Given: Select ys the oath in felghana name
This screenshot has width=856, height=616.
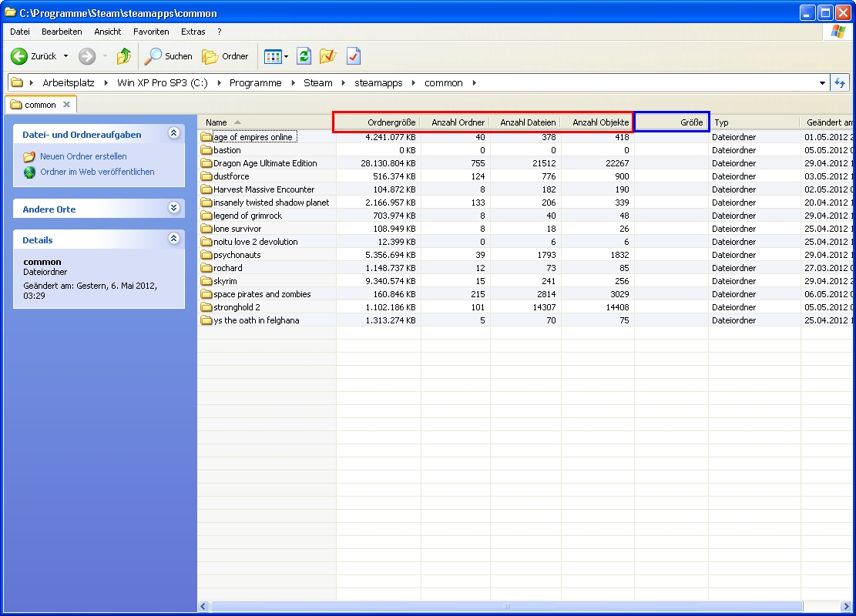Looking at the screenshot, I should [256, 320].
